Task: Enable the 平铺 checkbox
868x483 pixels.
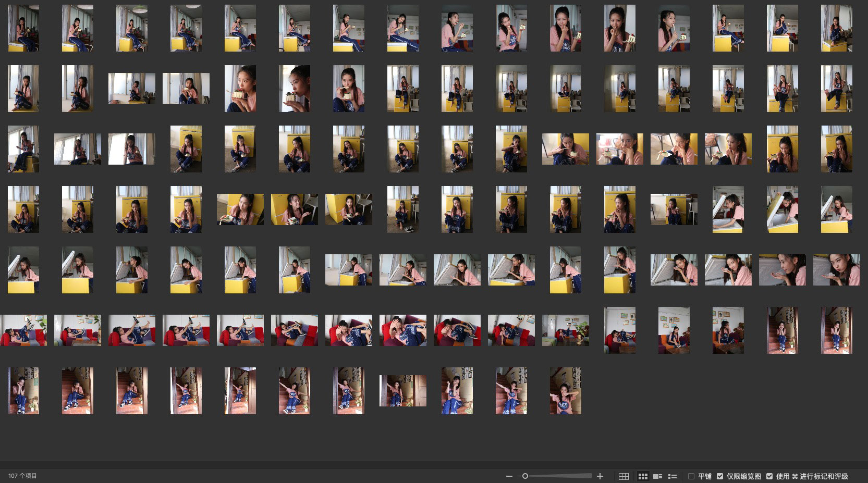Action: click(691, 476)
